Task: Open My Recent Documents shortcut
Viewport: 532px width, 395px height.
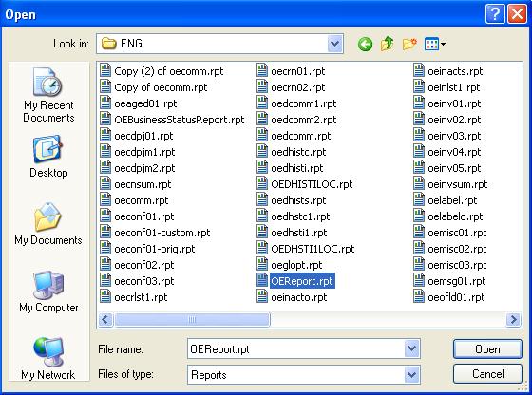Action: coord(48,95)
